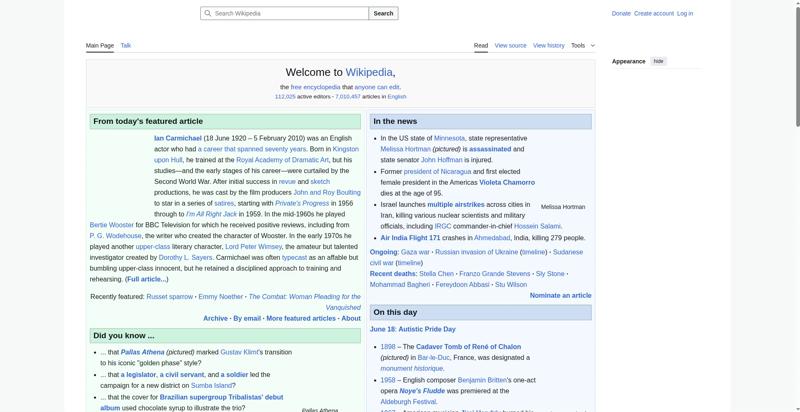Open the Private's Progress link
The width and height of the screenshot is (800, 412).
pos(302,203)
